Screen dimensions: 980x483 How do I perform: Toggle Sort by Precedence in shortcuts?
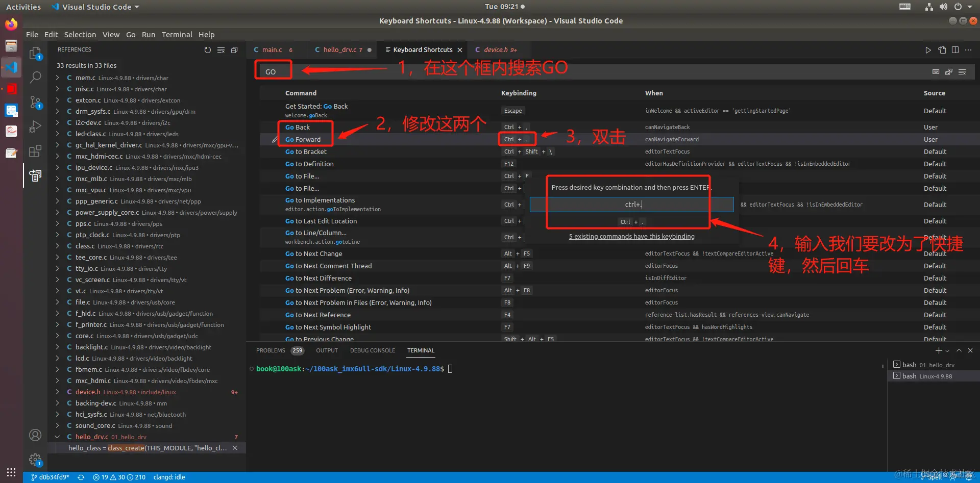pos(949,72)
